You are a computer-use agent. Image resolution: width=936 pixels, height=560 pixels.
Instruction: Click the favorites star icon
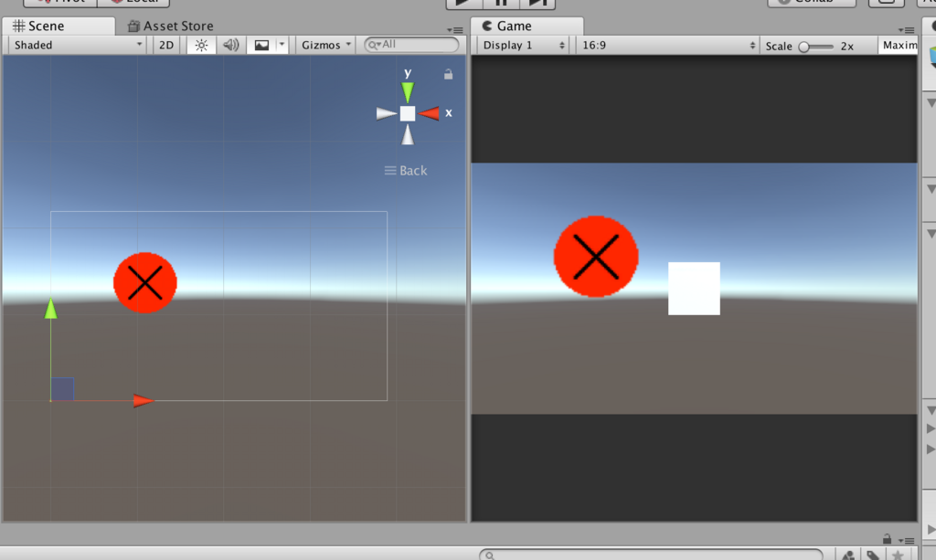click(898, 555)
